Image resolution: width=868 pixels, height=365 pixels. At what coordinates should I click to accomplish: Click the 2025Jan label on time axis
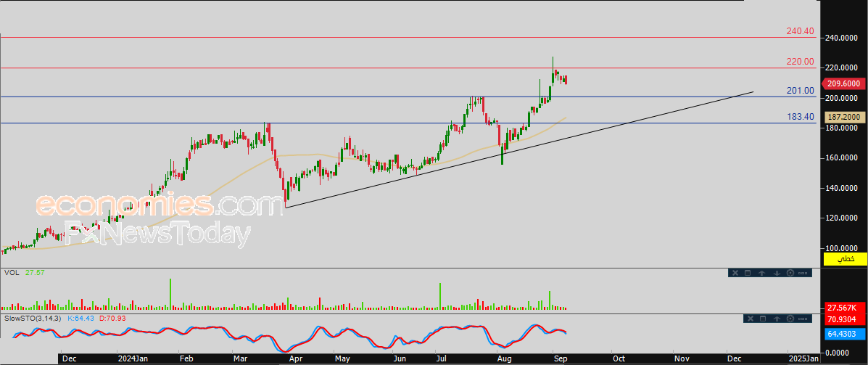(x=803, y=359)
